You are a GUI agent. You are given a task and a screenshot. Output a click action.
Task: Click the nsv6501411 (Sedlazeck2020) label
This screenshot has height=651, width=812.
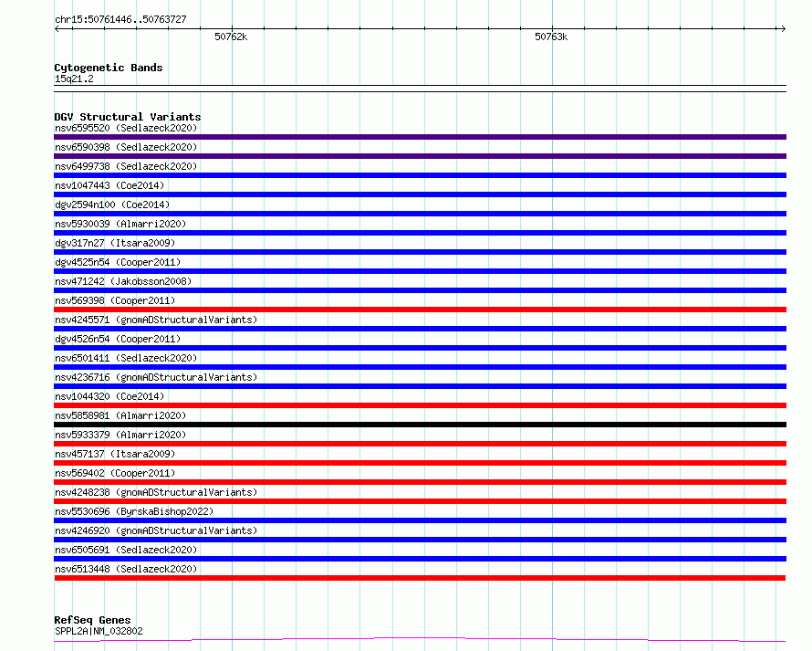(126, 358)
